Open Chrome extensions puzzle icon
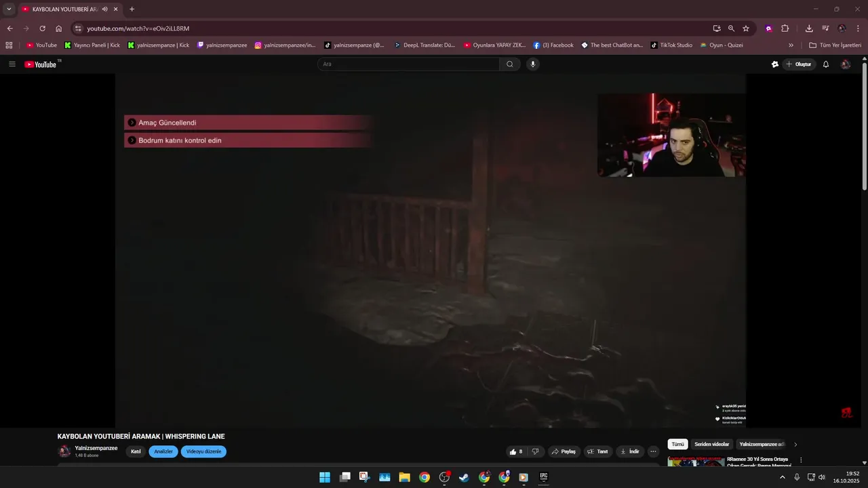The image size is (868, 488). point(785,28)
